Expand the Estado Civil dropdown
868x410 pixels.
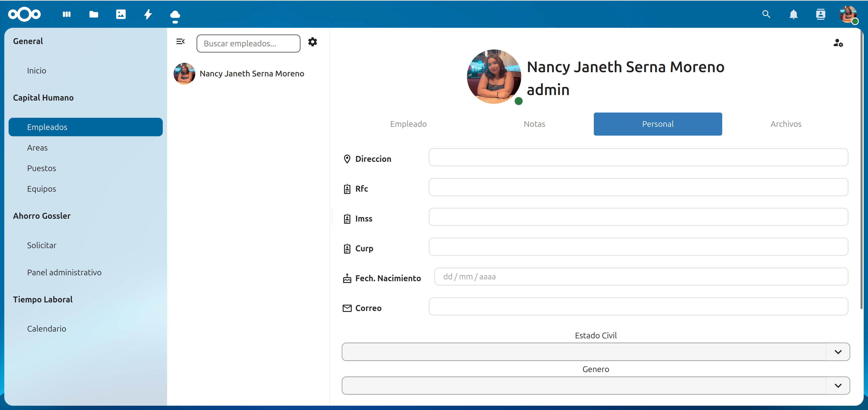point(838,352)
